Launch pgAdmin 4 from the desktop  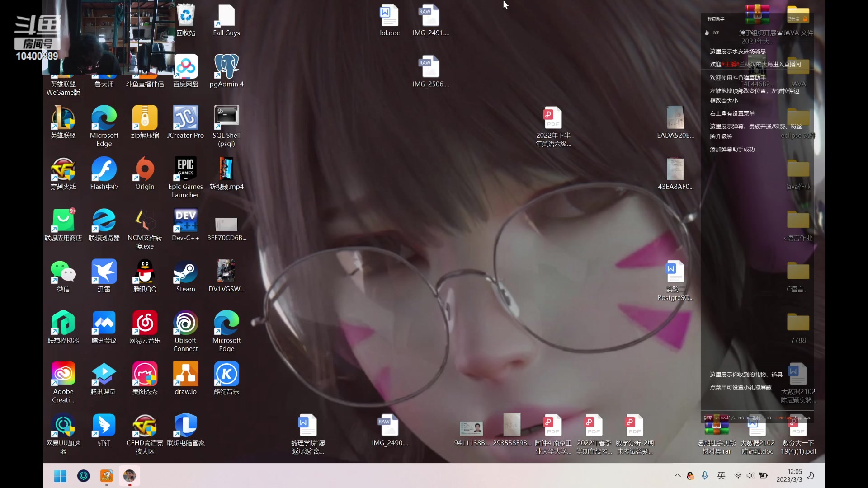(x=226, y=71)
